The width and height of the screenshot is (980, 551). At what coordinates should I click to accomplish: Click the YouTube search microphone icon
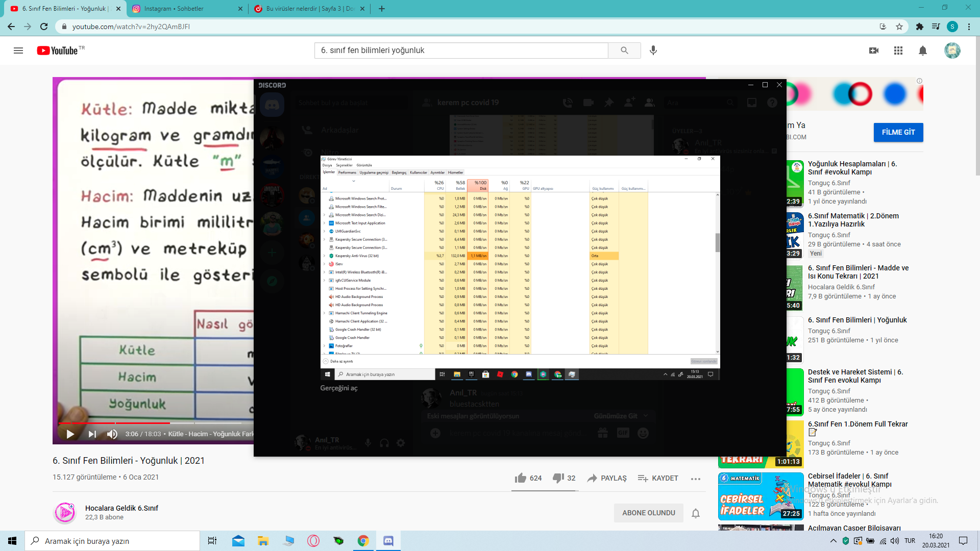[x=653, y=51]
